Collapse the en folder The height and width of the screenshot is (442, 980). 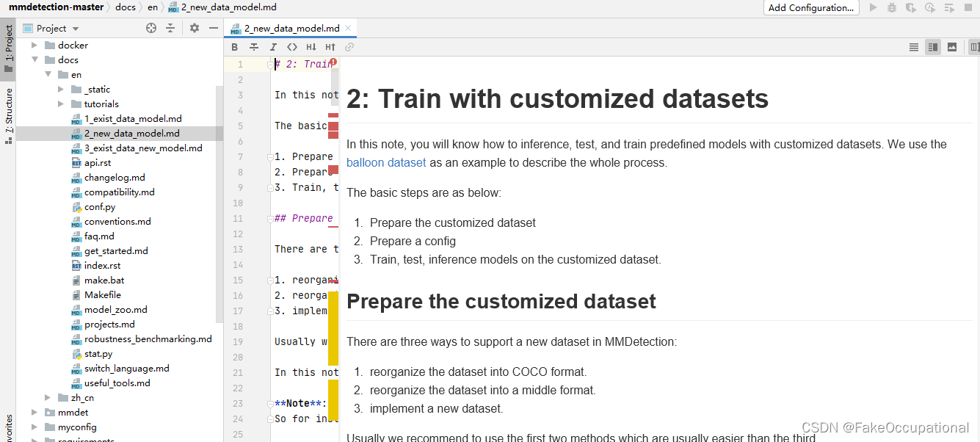coord(47,74)
